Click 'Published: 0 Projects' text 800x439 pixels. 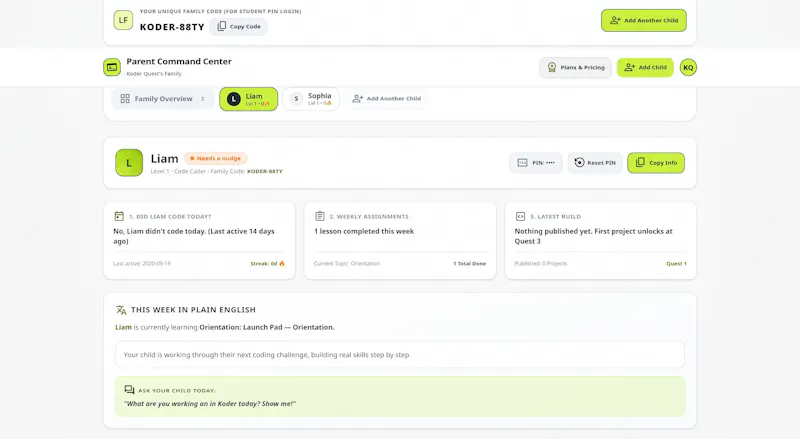pos(541,264)
